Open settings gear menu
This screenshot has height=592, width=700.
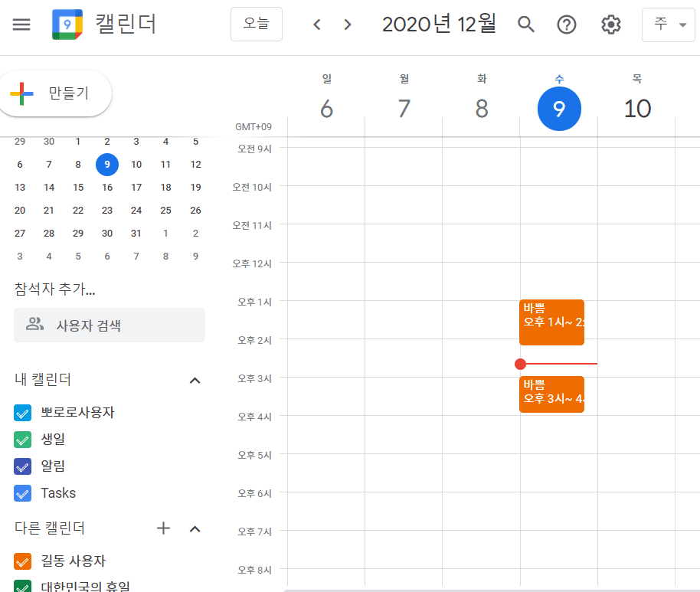coord(610,24)
